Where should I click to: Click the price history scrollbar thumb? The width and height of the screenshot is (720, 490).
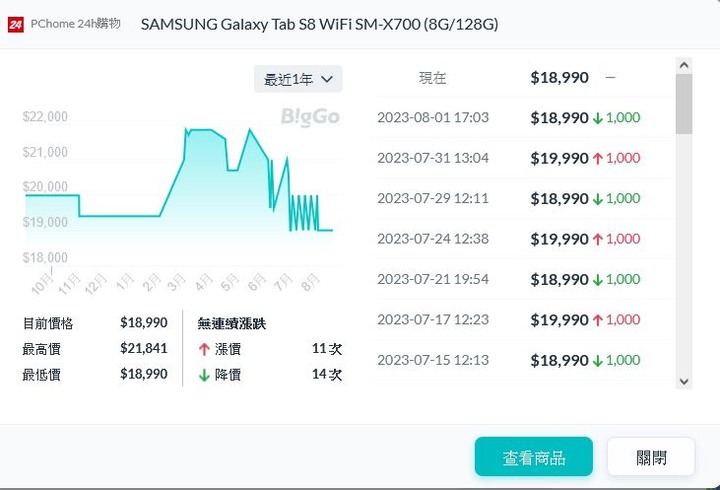[684, 104]
